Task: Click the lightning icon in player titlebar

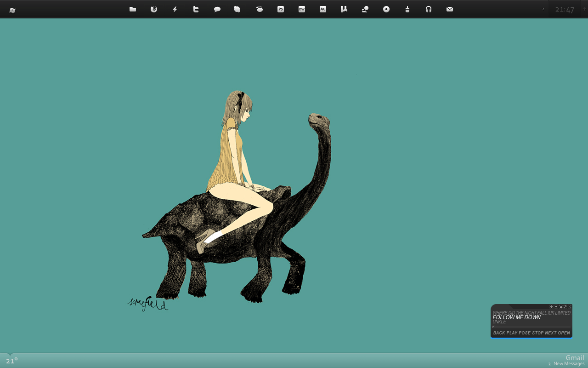Action: [551, 307]
